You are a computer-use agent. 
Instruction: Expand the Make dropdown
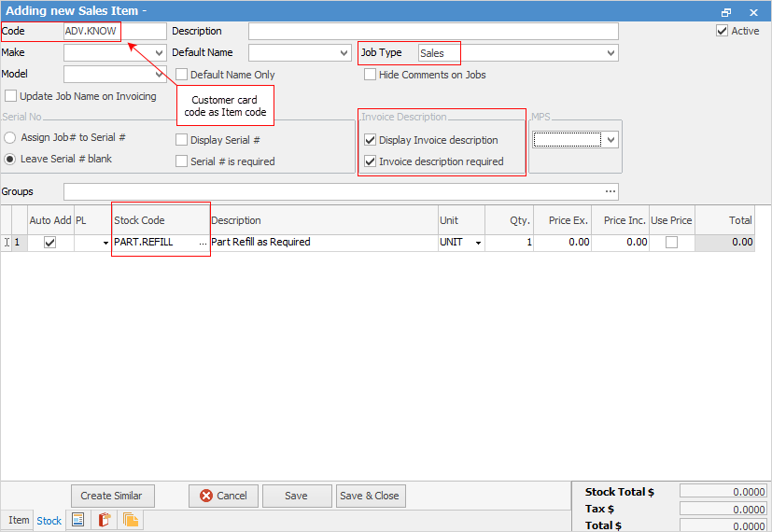click(x=160, y=52)
